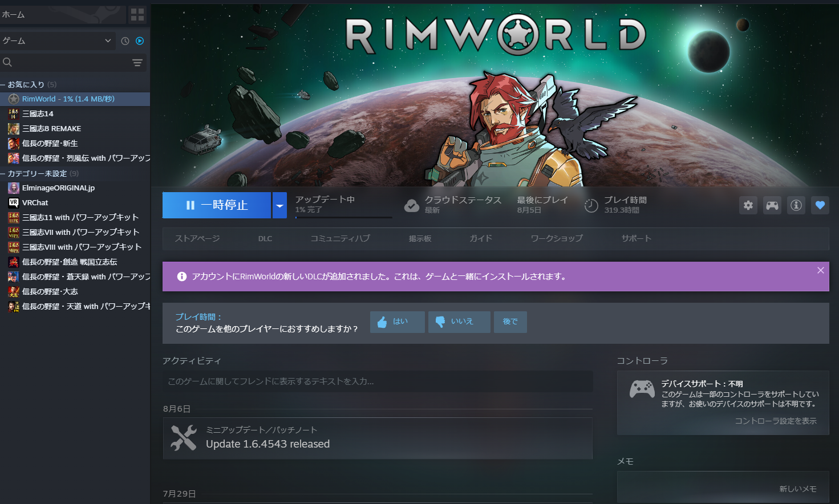Create a 新しいメモ note
839x504 pixels.
pyautogui.click(x=798, y=489)
